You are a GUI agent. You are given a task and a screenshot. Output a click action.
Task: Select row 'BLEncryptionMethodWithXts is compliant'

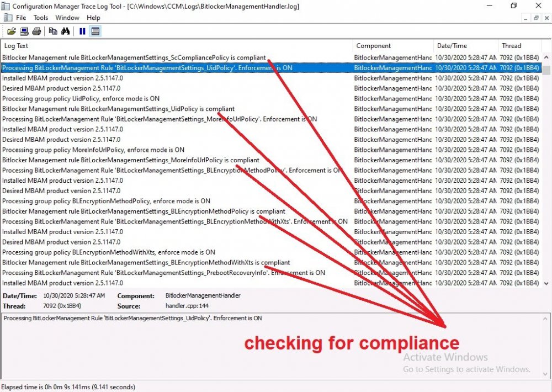pos(271,262)
